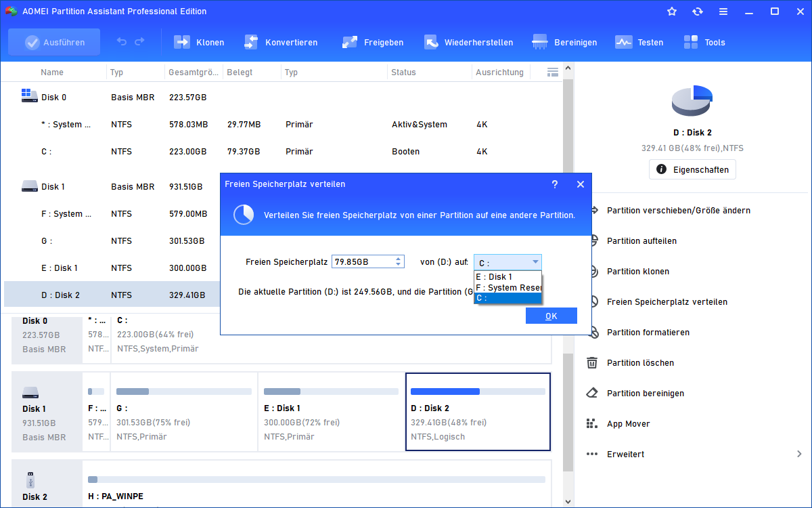Viewport: 812px width, 508px height.
Task: Click the dialog help question mark
Action: 555,184
